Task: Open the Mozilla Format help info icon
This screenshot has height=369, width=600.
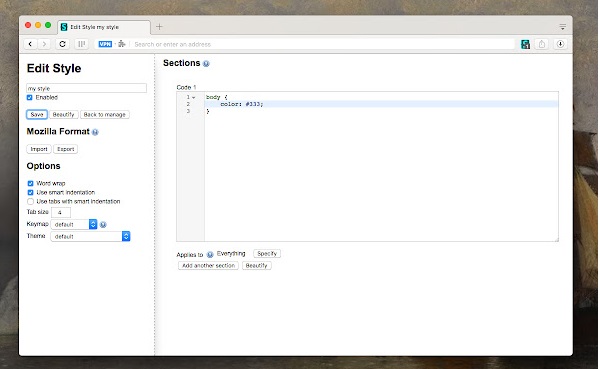Action: (x=95, y=132)
